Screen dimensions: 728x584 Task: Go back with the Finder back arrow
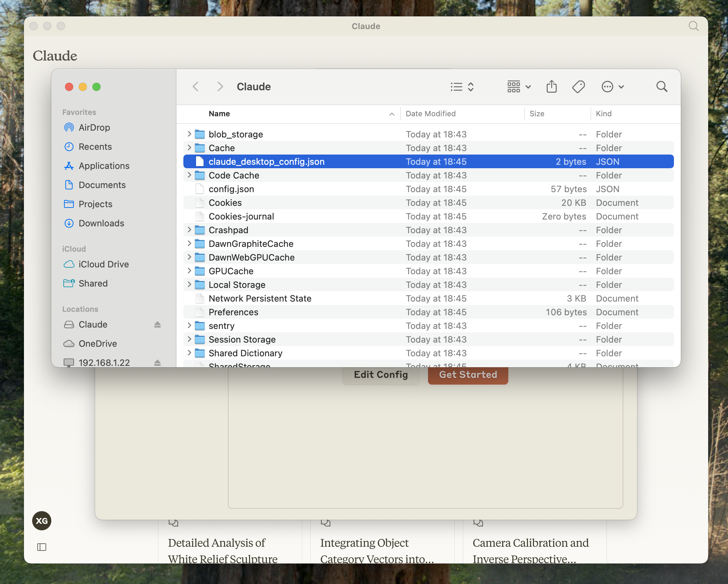click(x=196, y=87)
